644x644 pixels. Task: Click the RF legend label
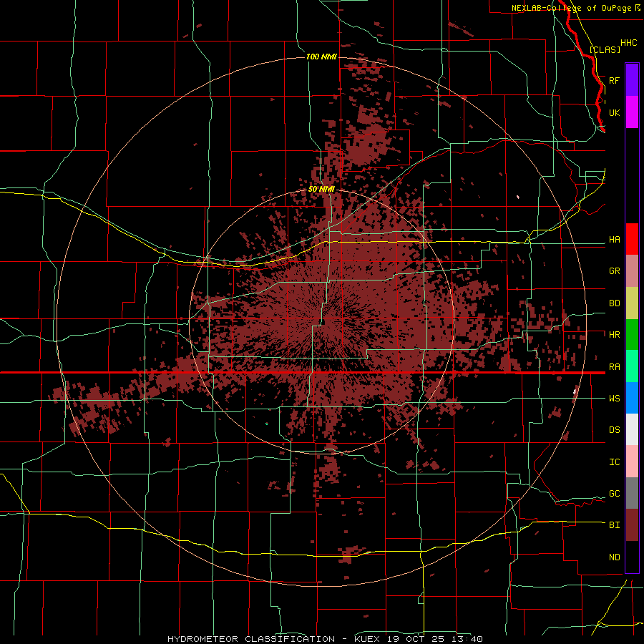614,80
